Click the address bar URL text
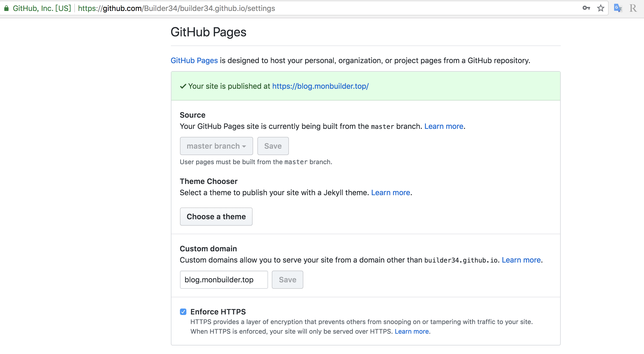 point(176,8)
